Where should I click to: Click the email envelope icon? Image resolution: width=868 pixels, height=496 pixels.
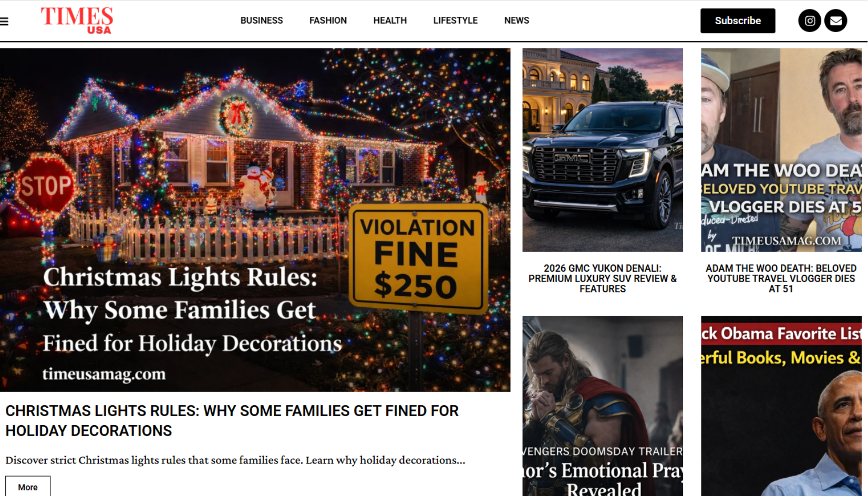(835, 20)
